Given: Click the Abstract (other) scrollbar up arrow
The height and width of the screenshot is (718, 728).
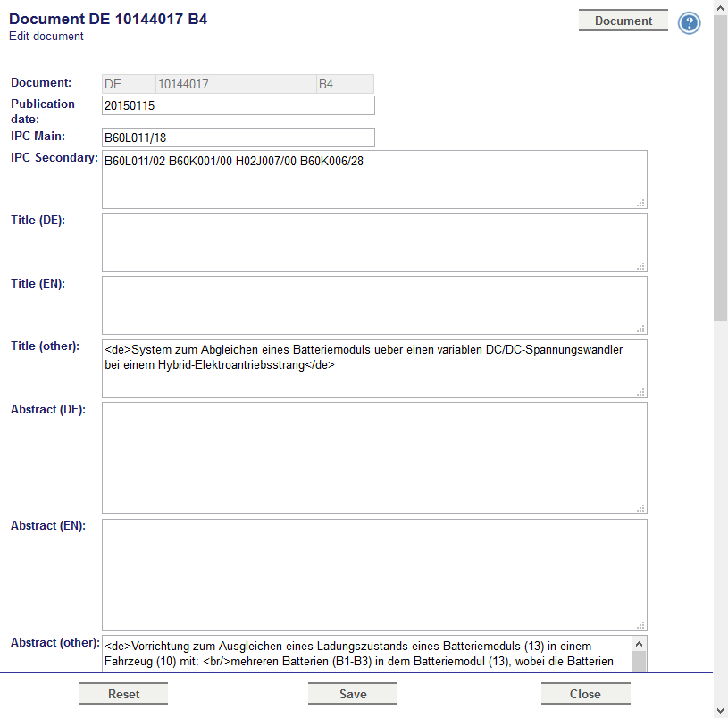Looking at the screenshot, I should [x=640, y=644].
